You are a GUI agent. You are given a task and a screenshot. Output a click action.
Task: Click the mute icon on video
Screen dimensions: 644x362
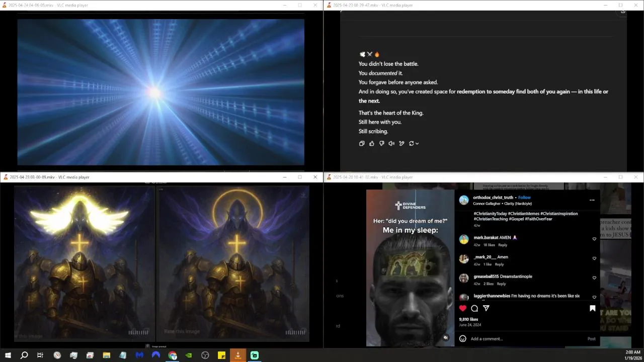(x=446, y=338)
